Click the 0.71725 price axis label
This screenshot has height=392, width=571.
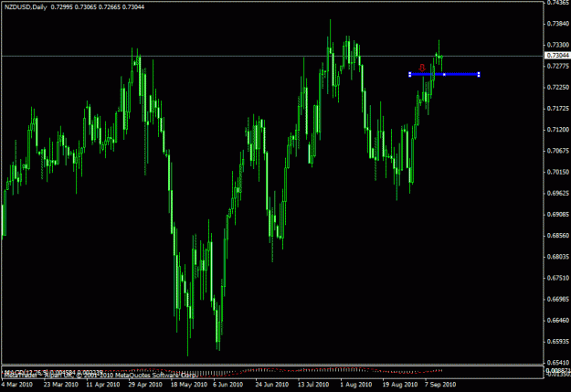(x=558, y=108)
